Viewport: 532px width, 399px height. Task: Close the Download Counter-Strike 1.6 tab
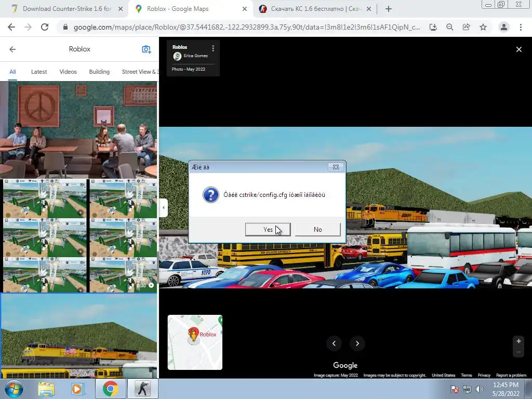[121, 9]
